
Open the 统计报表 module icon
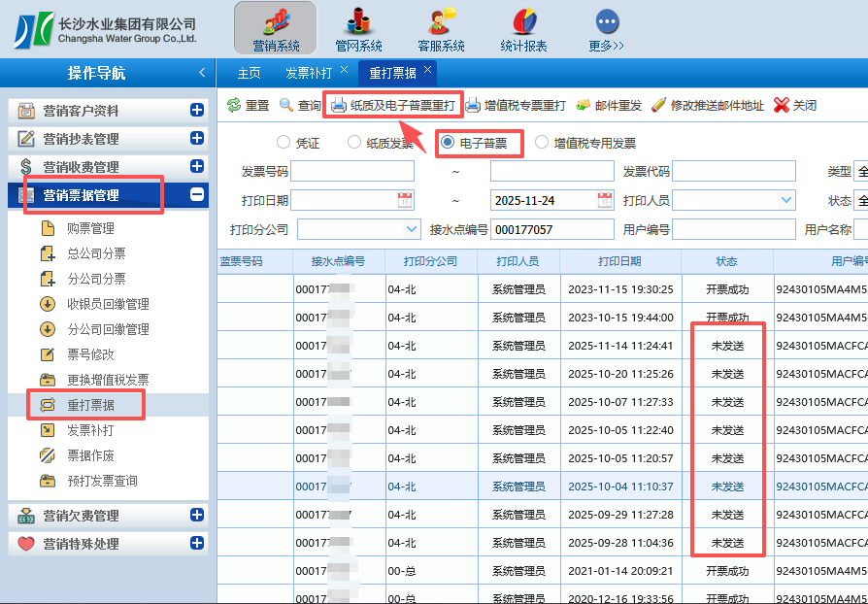523,28
